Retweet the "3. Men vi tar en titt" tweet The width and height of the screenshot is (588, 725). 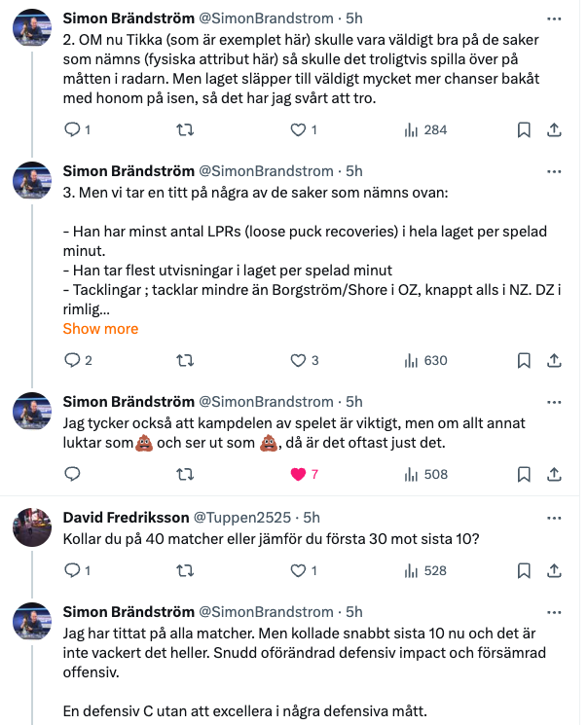(x=185, y=360)
